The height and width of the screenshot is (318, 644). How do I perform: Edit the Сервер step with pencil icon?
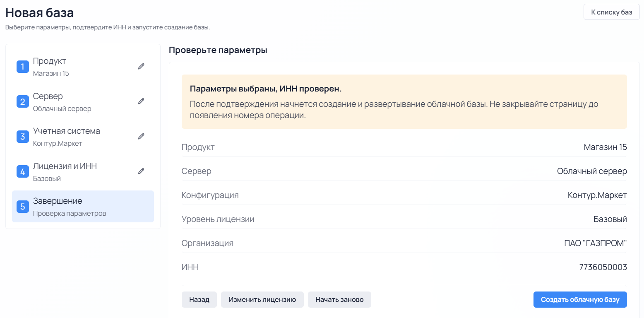(x=141, y=101)
